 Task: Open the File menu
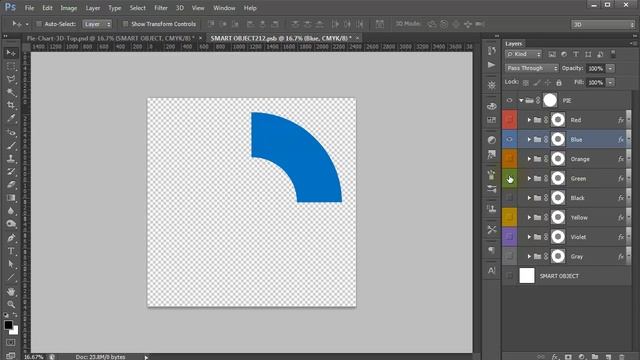(x=29, y=8)
